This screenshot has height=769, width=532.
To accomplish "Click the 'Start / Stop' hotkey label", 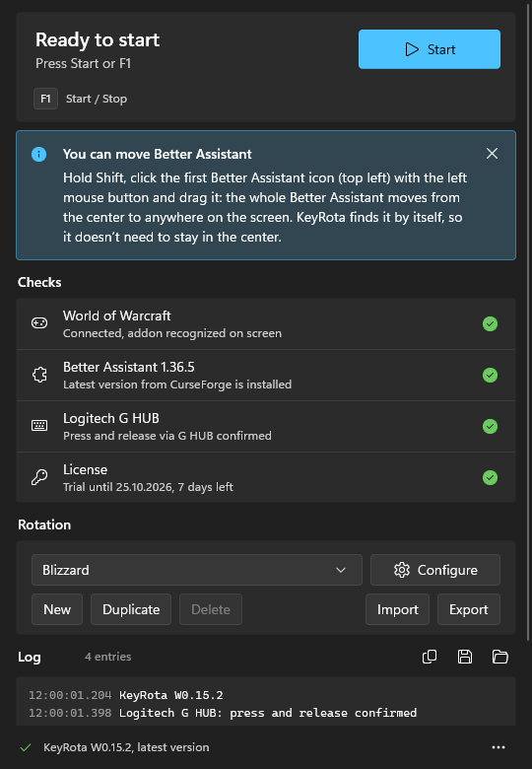I will point(97,99).
